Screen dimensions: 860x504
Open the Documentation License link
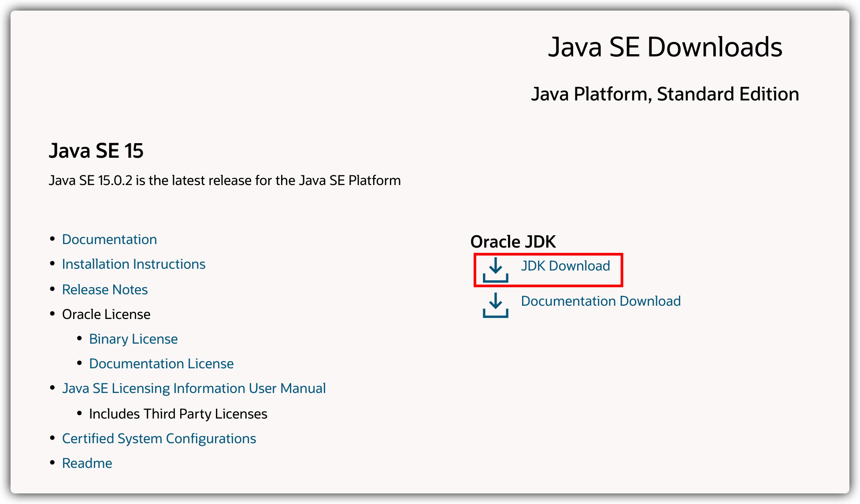pyautogui.click(x=161, y=363)
